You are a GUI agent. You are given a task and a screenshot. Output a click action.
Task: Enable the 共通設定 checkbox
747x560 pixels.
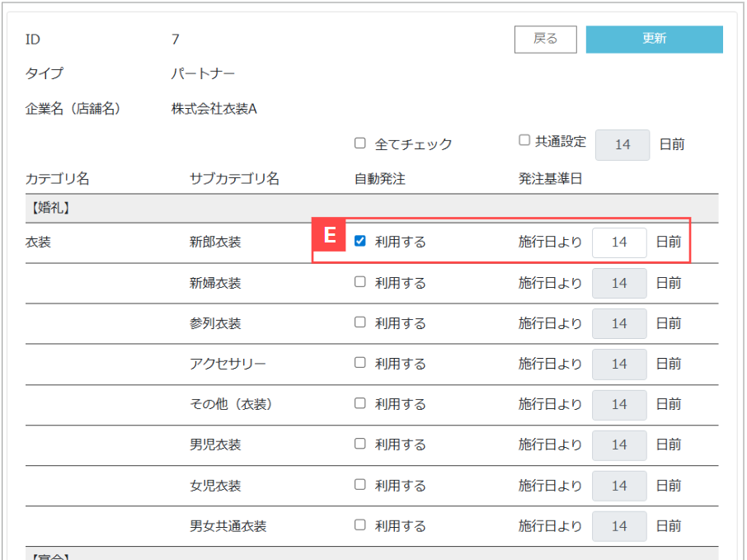coord(524,141)
